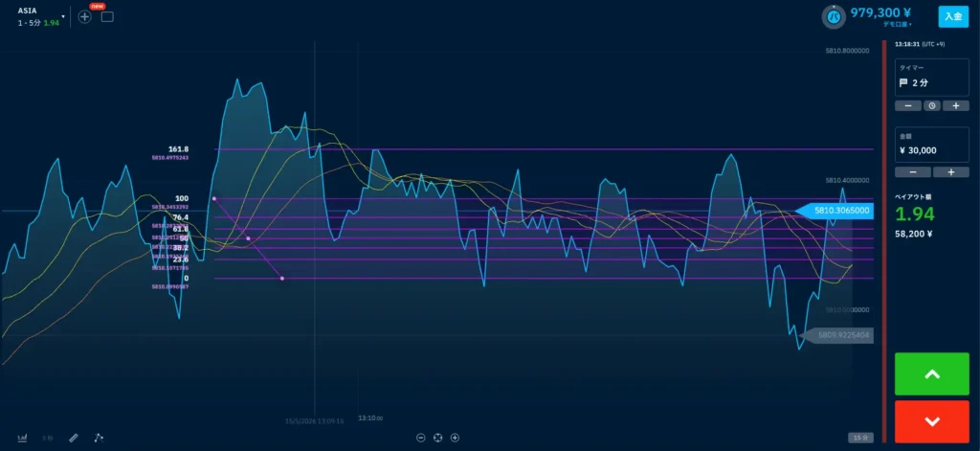The width and height of the screenshot is (980, 451).
Task: Click the Fibonacci bottom anchor point handle
Action: (282, 279)
